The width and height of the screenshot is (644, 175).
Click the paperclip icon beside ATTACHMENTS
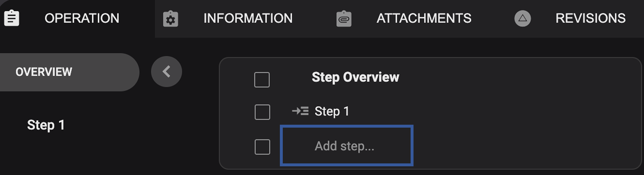click(344, 18)
